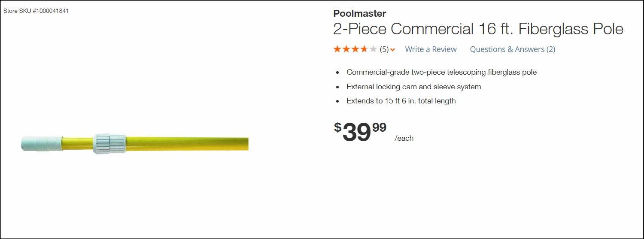This screenshot has width=644, height=239.
Task: Click the partially filled fourth star
Action: [364, 49]
